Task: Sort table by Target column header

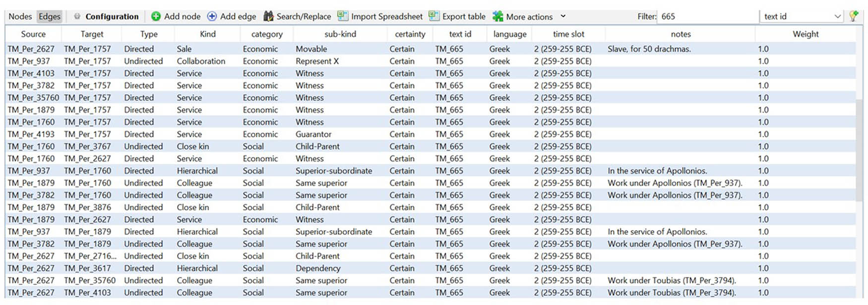Action: 92,34
